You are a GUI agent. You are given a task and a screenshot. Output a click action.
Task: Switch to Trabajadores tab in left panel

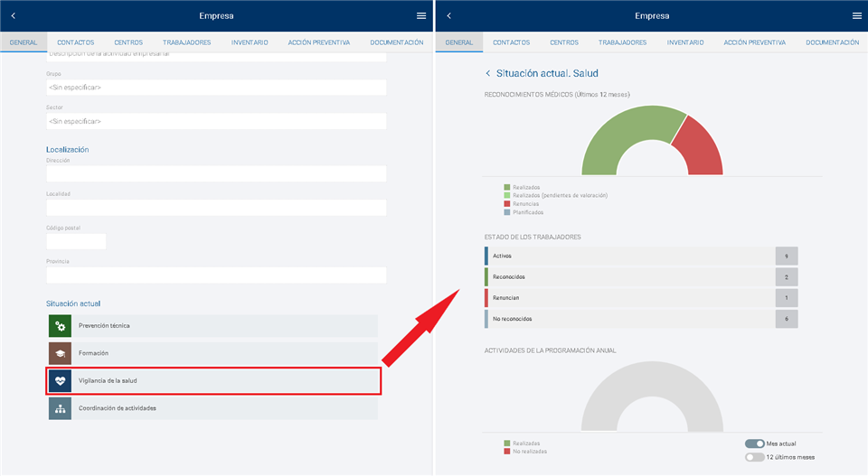coord(186,42)
